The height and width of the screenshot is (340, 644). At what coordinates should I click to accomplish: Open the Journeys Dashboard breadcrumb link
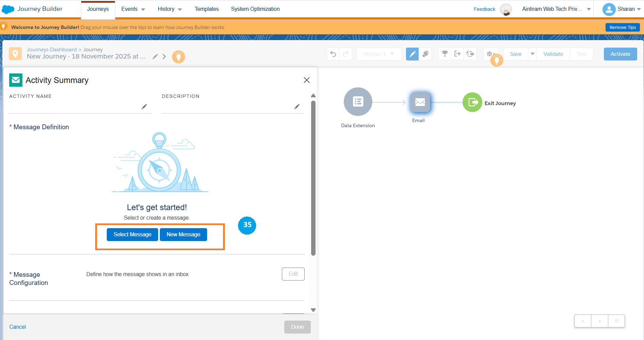point(52,50)
